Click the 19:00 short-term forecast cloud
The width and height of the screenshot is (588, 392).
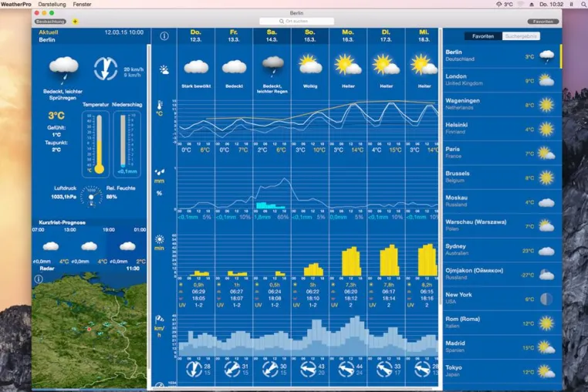[x=127, y=246]
